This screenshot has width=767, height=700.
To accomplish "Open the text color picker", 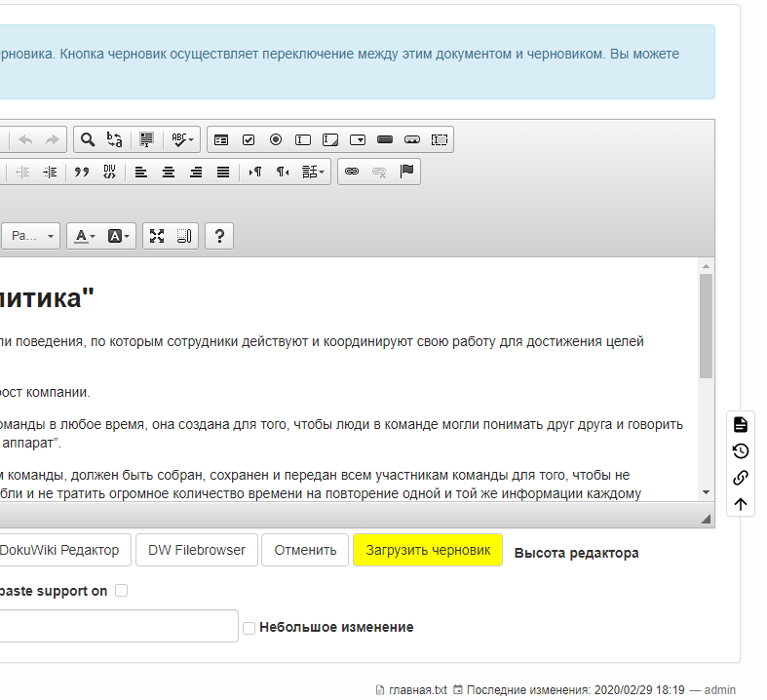I will pyautogui.click(x=85, y=236).
